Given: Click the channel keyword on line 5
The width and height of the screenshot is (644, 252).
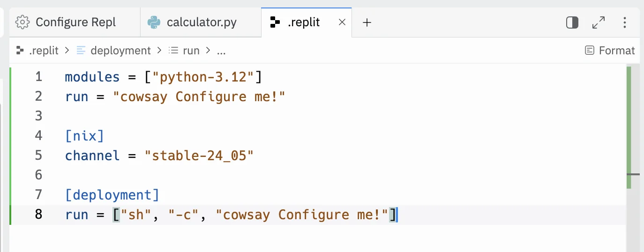Looking at the screenshot, I should (x=92, y=156).
